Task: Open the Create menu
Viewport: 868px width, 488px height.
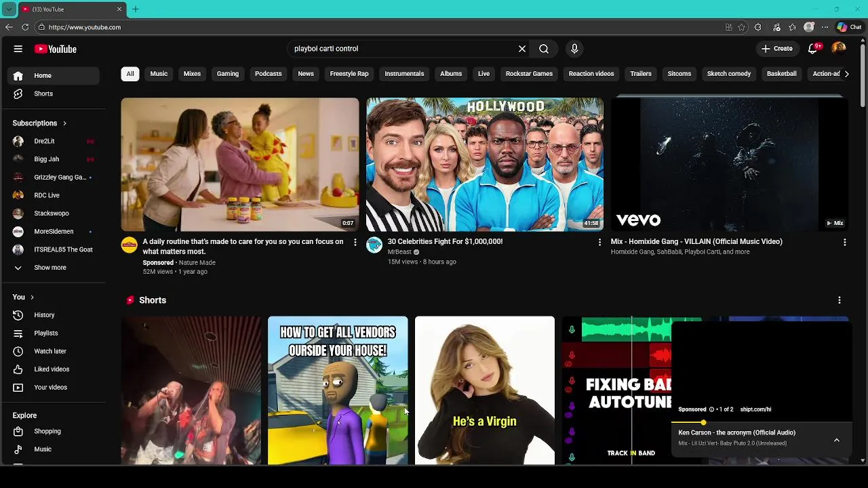Action: pos(777,49)
